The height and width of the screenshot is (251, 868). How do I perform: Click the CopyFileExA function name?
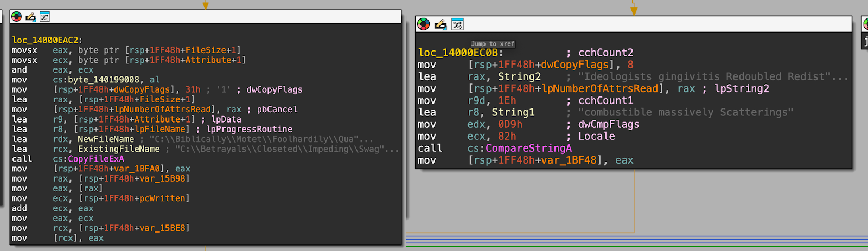pos(95,159)
